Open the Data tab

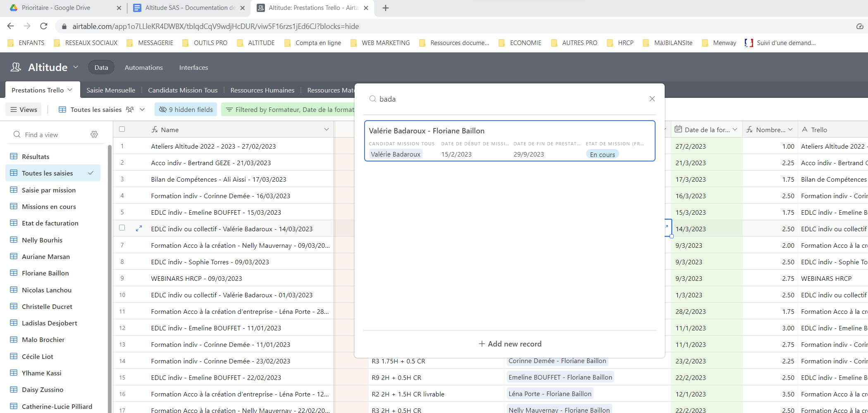pyautogui.click(x=101, y=67)
